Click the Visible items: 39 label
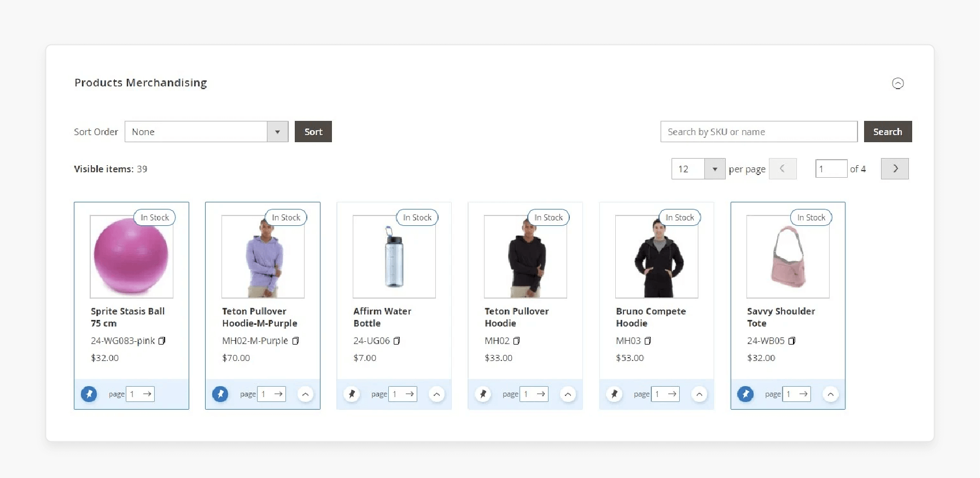Viewport: 980px width, 478px height. [110, 169]
